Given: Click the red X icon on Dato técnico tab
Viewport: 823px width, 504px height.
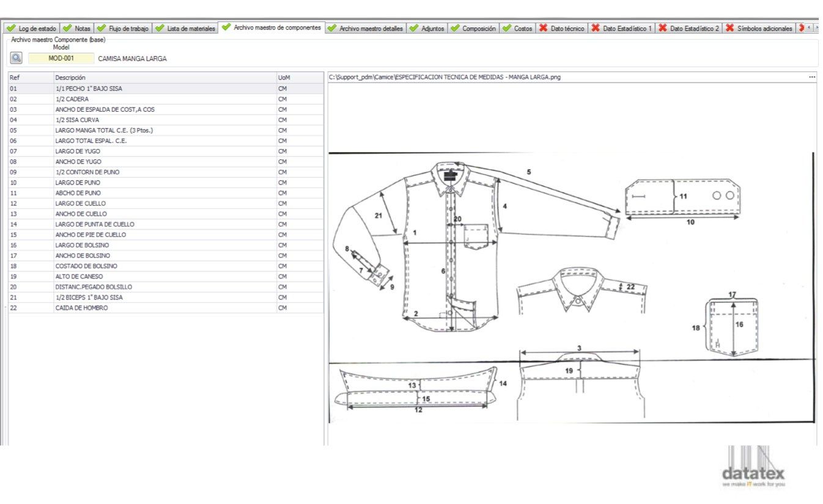Looking at the screenshot, I should click(x=544, y=27).
